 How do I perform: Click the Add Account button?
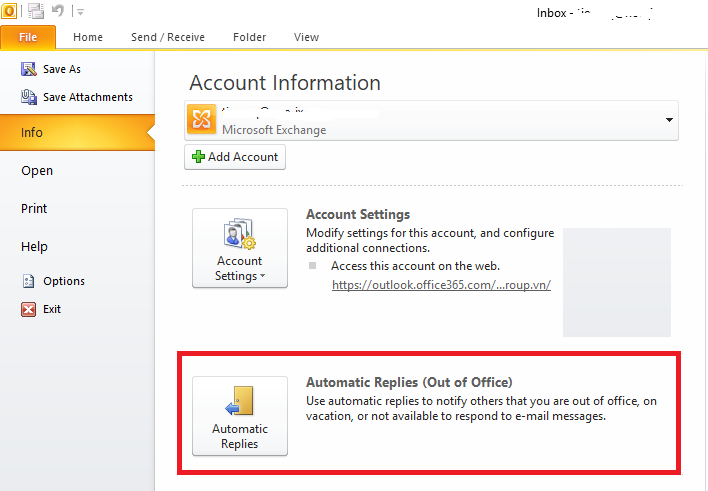(235, 157)
